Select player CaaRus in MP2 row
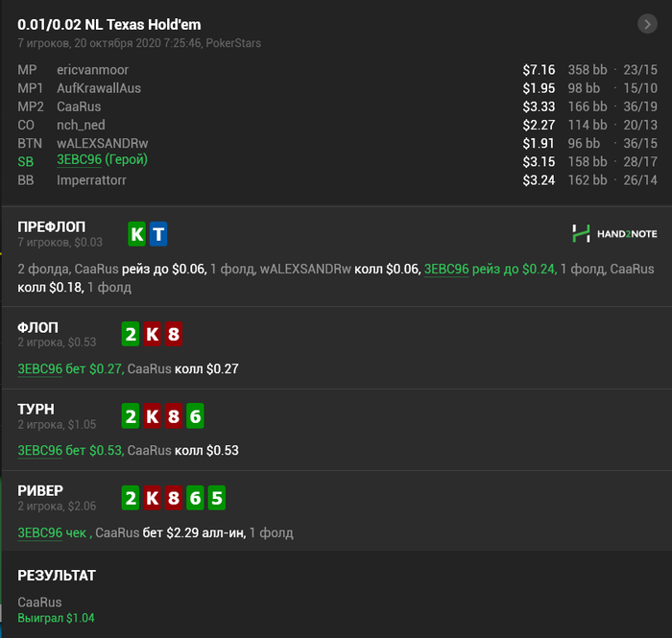 coord(79,106)
